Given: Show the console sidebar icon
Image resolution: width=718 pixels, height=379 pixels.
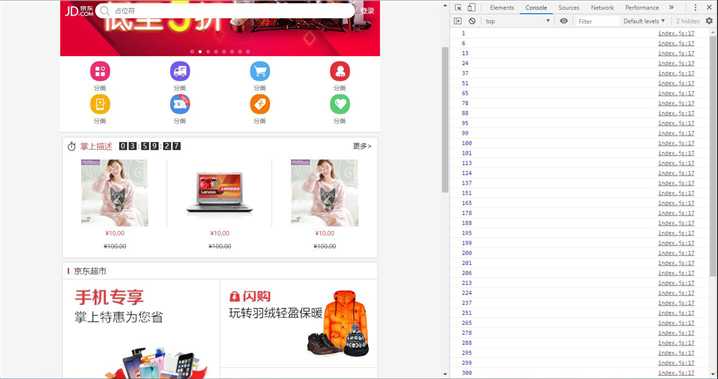Looking at the screenshot, I should click(457, 21).
